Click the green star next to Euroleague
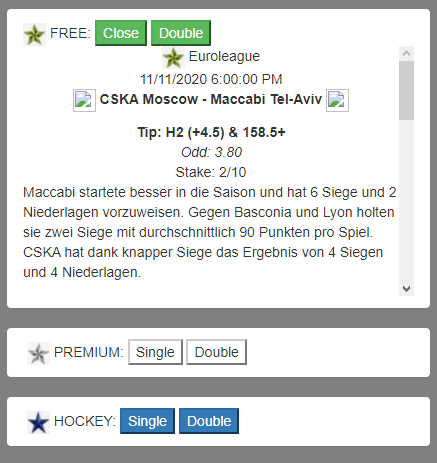Image resolution: width=437 pixels, height=463 pixels. (x=173, y=58)
